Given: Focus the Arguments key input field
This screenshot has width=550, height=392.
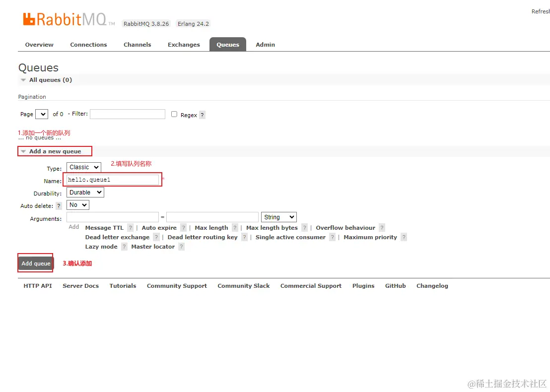Looking at the screenshot, I should point(113,217).
